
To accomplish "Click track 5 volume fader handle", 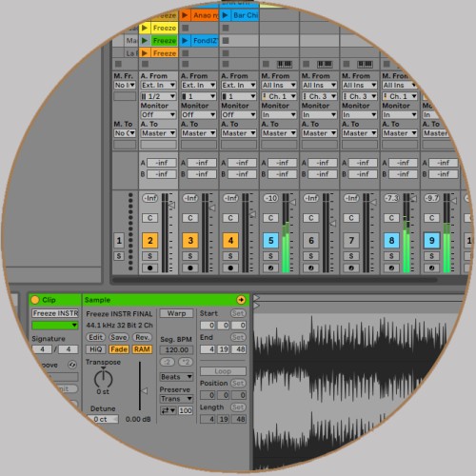I will click(x=293, y=202).
